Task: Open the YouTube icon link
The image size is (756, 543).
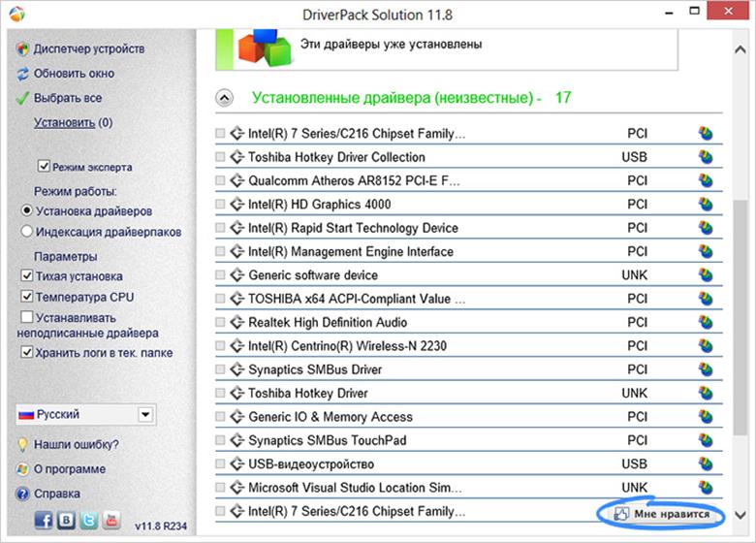Action: 110,520
